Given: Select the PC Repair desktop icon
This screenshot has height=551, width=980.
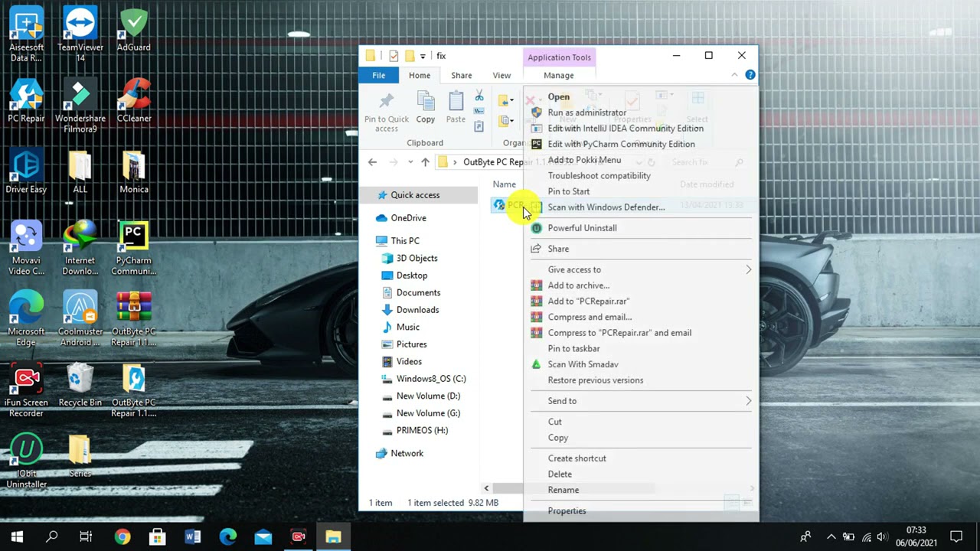Looking at the screenshot, I should click(x=26, y=101).
